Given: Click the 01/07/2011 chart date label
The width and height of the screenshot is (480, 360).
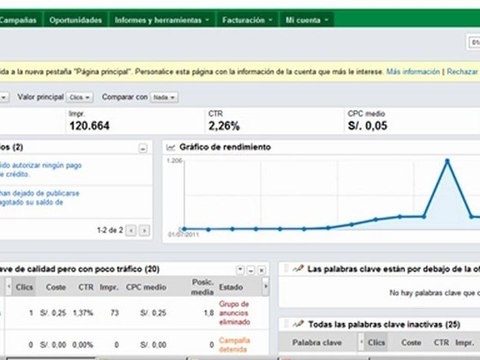Looking at the screenshot, I should click(183, 235).
